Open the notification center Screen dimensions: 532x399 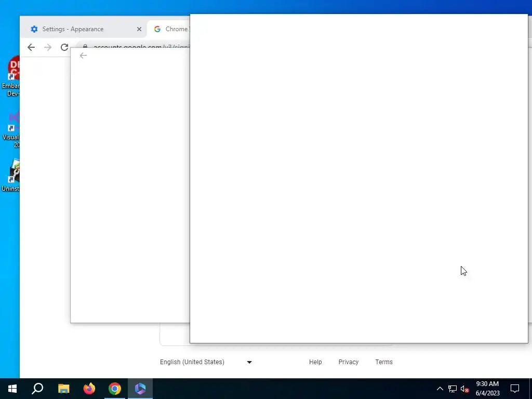[515, 389]
